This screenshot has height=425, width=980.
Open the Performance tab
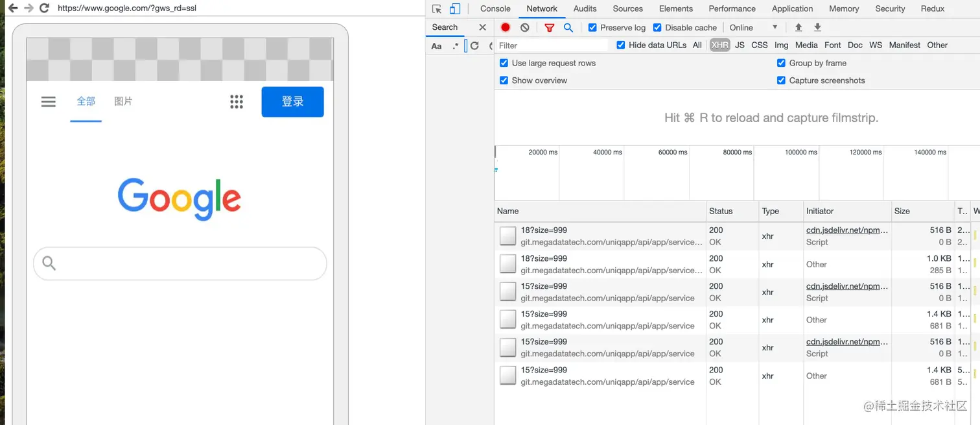[x=732, y=8]
